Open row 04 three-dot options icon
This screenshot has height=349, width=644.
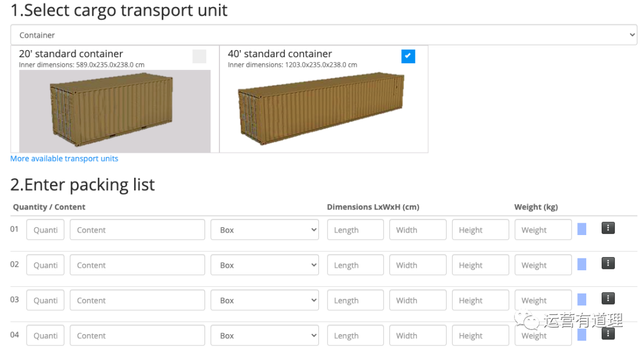tap(608, 333)
